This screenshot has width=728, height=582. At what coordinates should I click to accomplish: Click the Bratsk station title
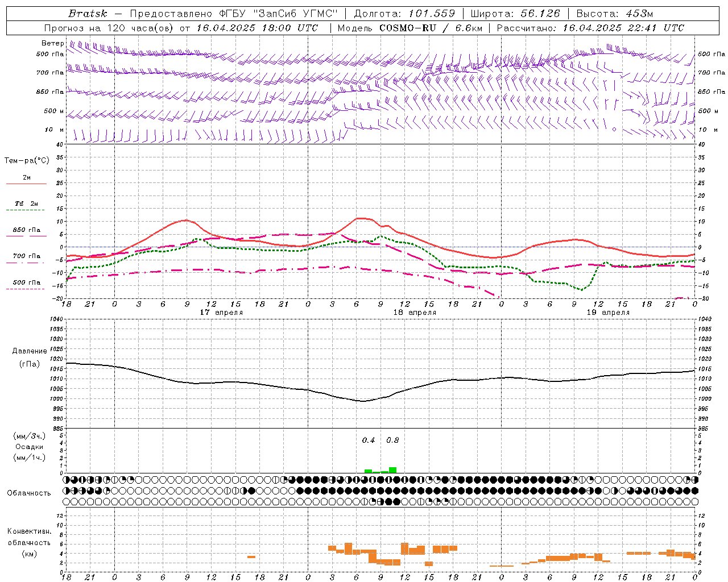(x=88, y=14)
